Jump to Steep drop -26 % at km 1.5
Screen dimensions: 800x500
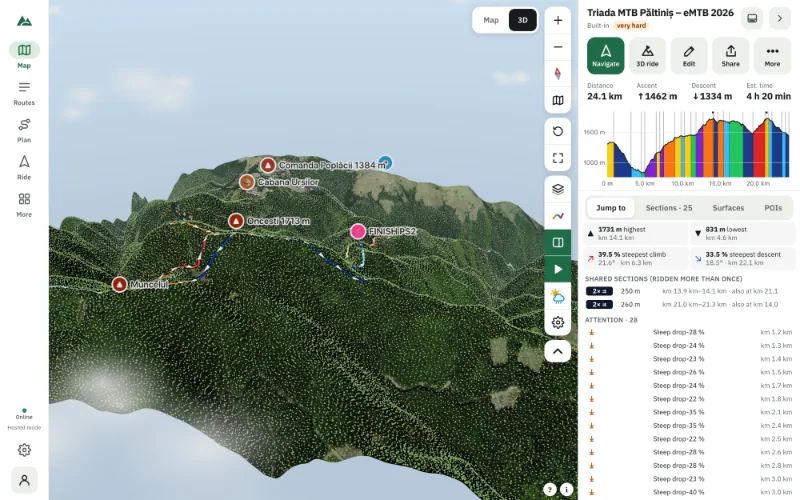(x=689, y=372)
